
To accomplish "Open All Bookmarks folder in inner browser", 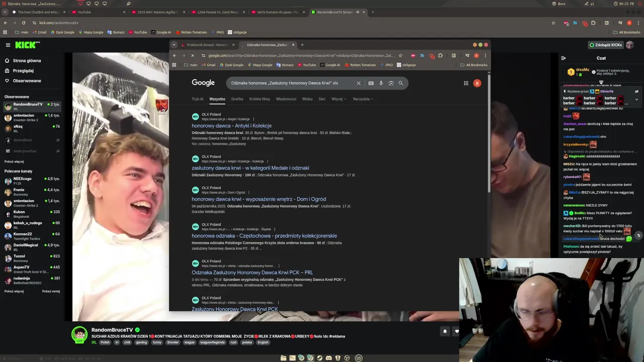I will click(x=473, y=65).
